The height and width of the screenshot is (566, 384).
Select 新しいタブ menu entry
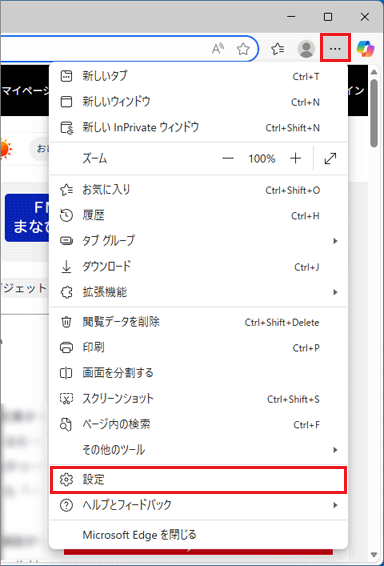[x=198, y=76]
